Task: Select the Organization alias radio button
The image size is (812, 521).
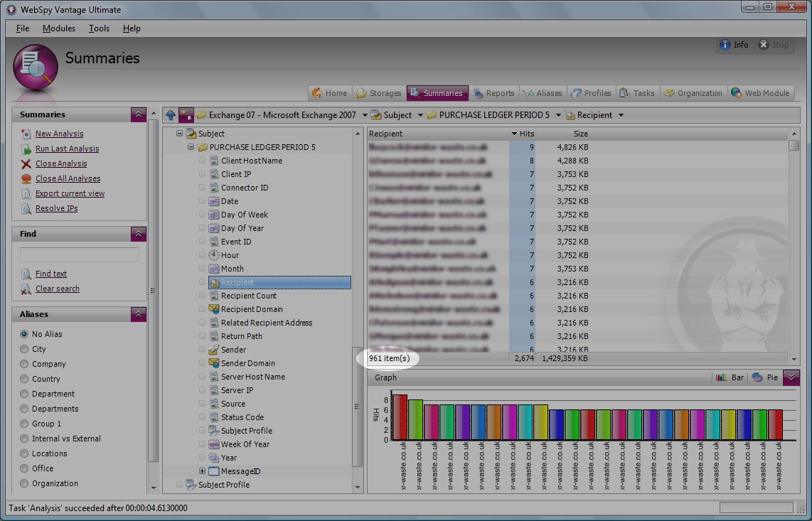Action: pyautogui.click(x=24, y=484)
